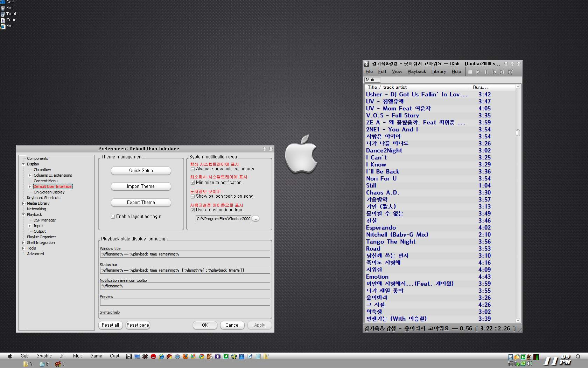Open the Library menu in foobar2000
This screenshot has height=368, width=588.
pos(439,71)
